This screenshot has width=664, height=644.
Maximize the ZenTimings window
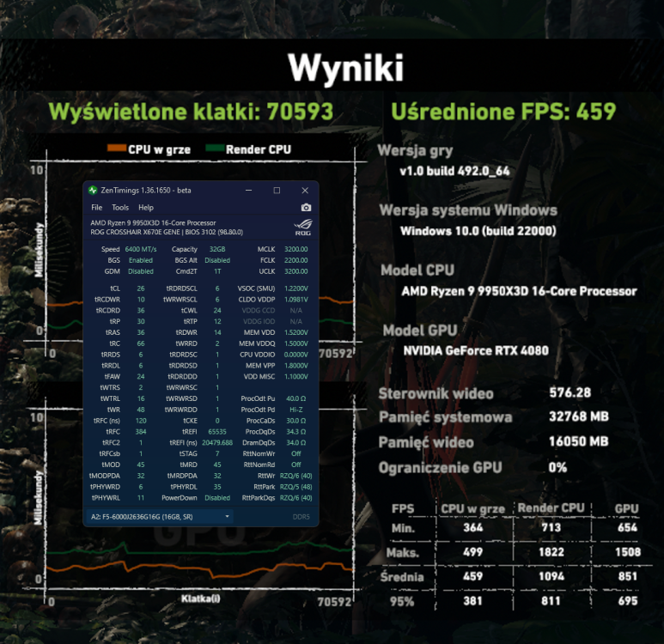tap(277, 191)
